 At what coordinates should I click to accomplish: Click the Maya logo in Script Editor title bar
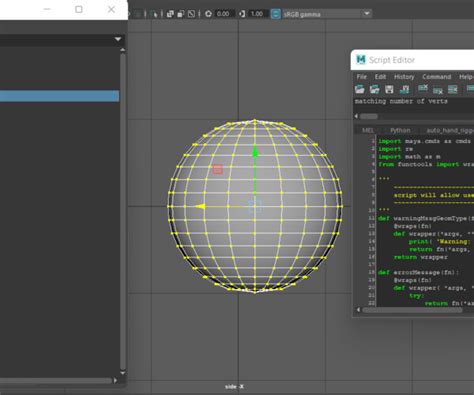point(361,60)
